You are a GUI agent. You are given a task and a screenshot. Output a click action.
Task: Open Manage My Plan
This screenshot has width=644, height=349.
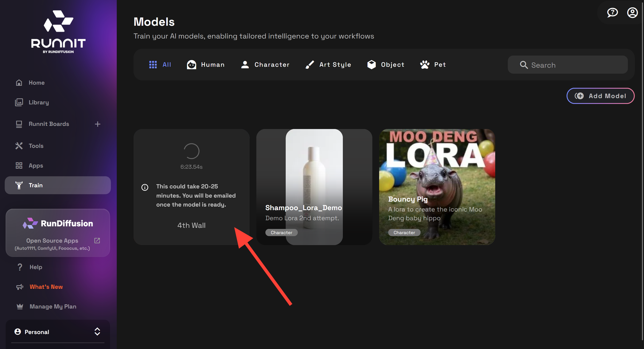53,306
